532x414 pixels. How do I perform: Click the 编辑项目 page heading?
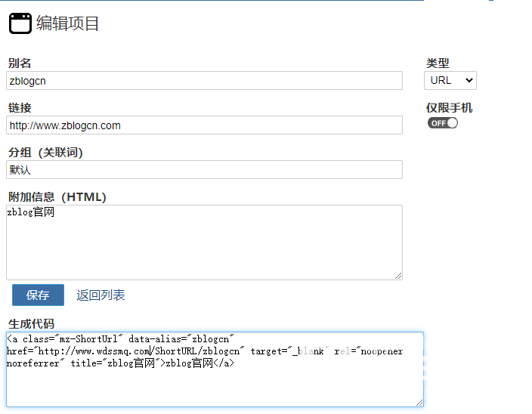[68, 23]
